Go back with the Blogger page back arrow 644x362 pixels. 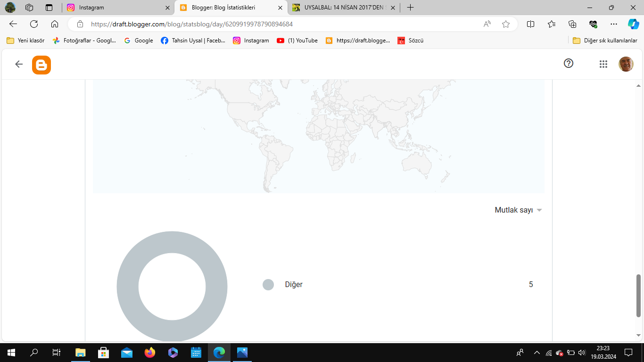click(x=19, y=64)
